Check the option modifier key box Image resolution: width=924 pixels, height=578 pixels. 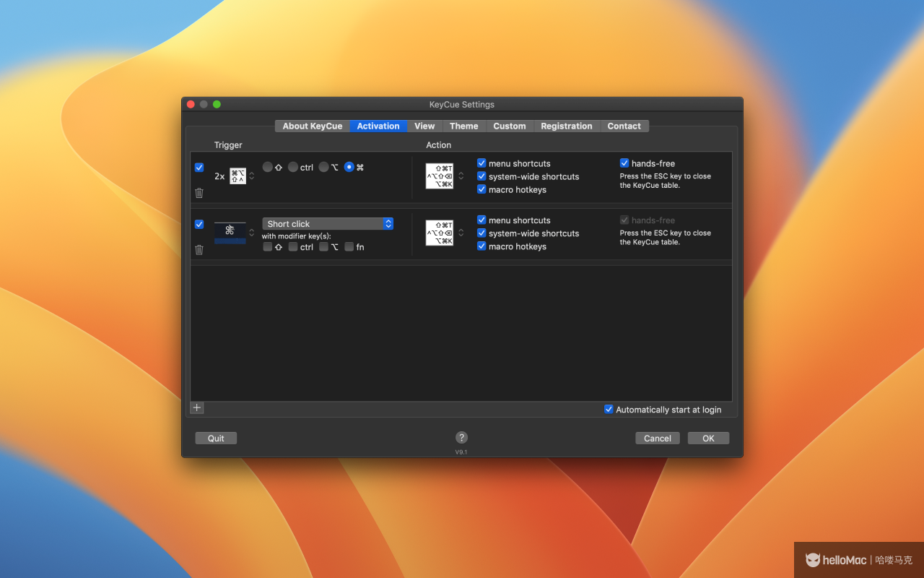click(x=324, y=247)
